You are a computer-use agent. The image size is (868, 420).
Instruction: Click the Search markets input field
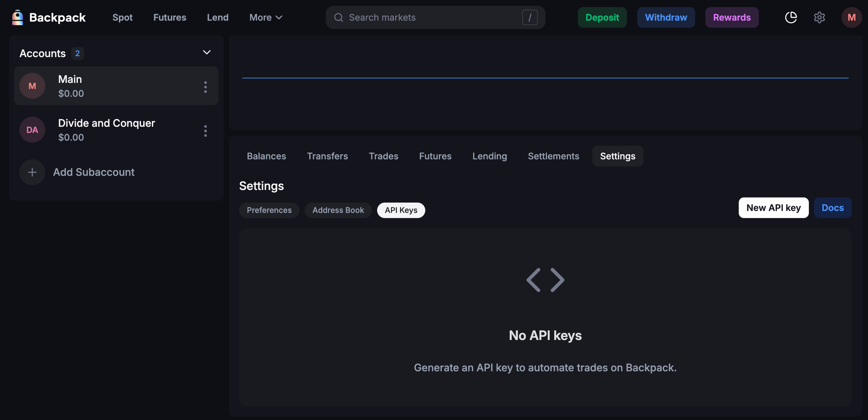point(433,17)
